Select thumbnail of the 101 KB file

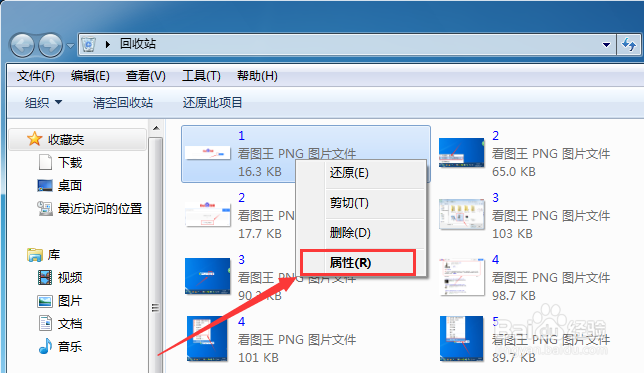207,338
